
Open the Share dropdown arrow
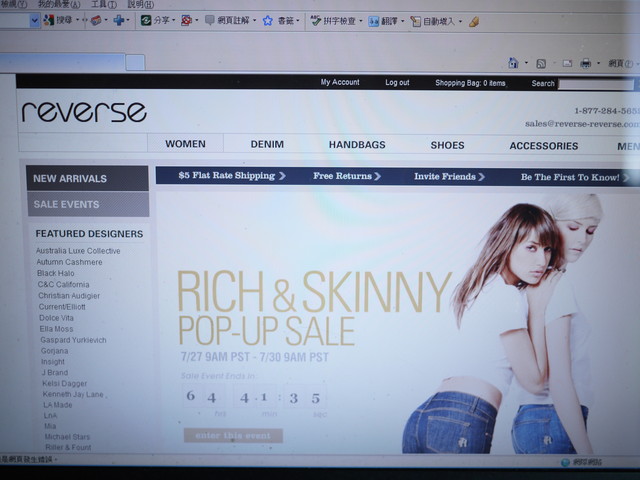pos(173,20)
